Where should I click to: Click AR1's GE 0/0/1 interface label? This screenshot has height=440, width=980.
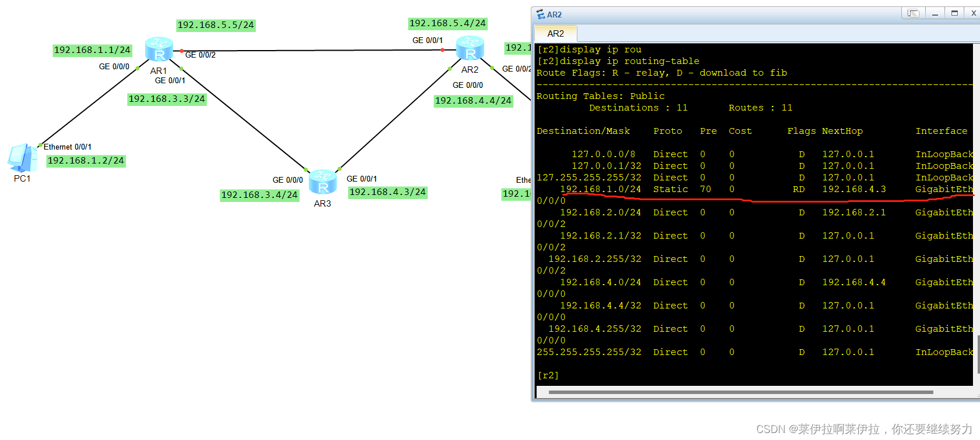[170, 80]
